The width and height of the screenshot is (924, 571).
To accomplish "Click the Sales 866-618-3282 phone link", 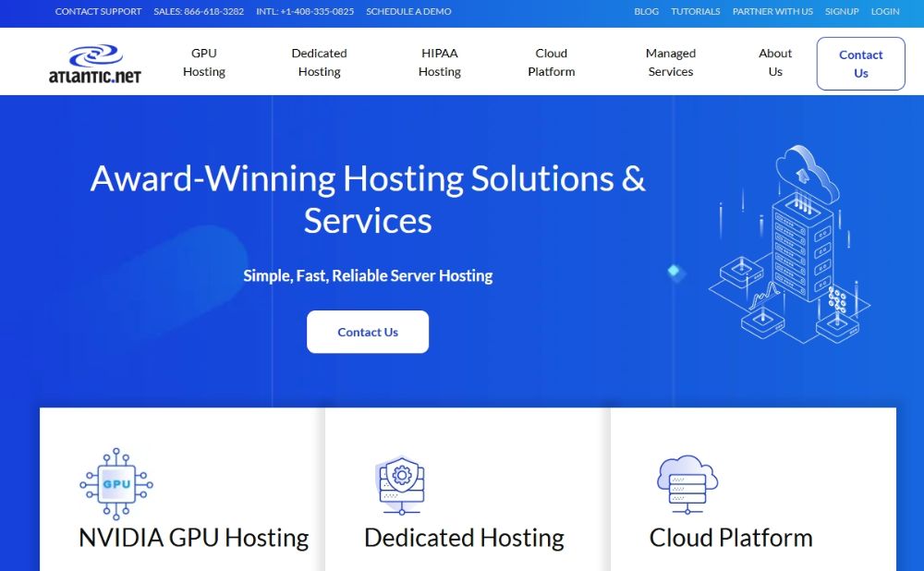I will tap(199, 11).
